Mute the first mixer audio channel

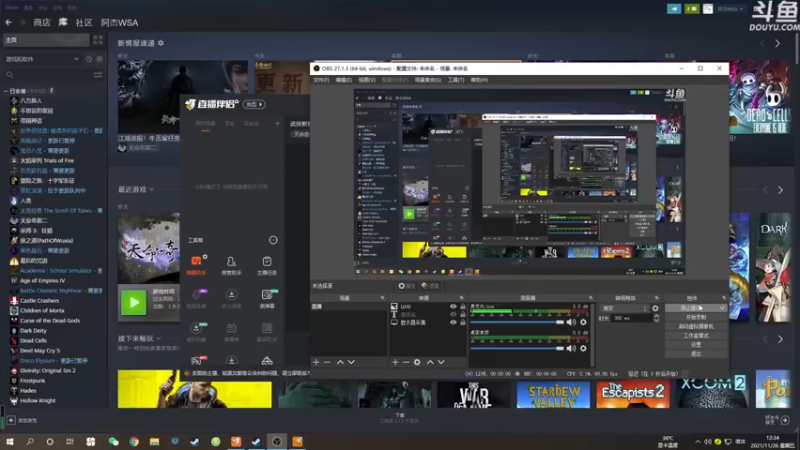pos(571,322)
